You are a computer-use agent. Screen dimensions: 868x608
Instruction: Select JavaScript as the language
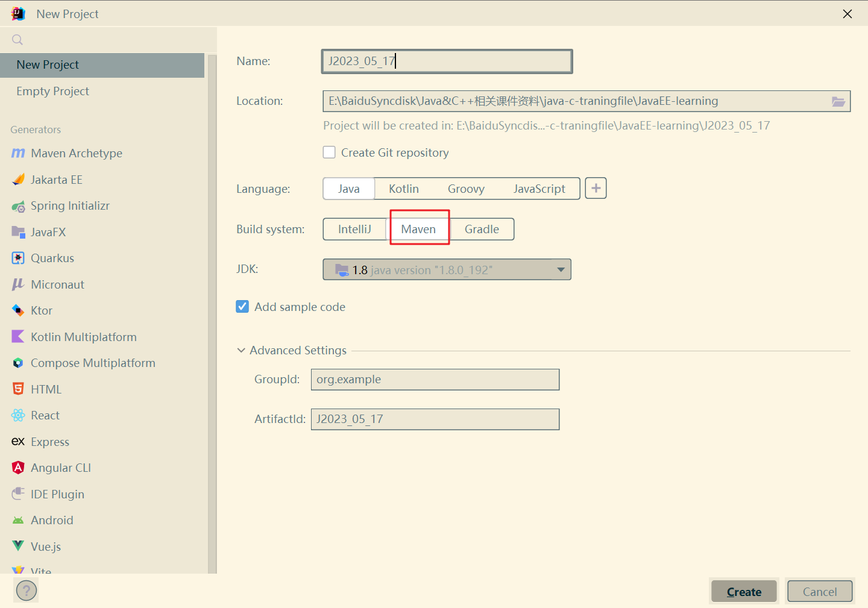click(539, 189)
